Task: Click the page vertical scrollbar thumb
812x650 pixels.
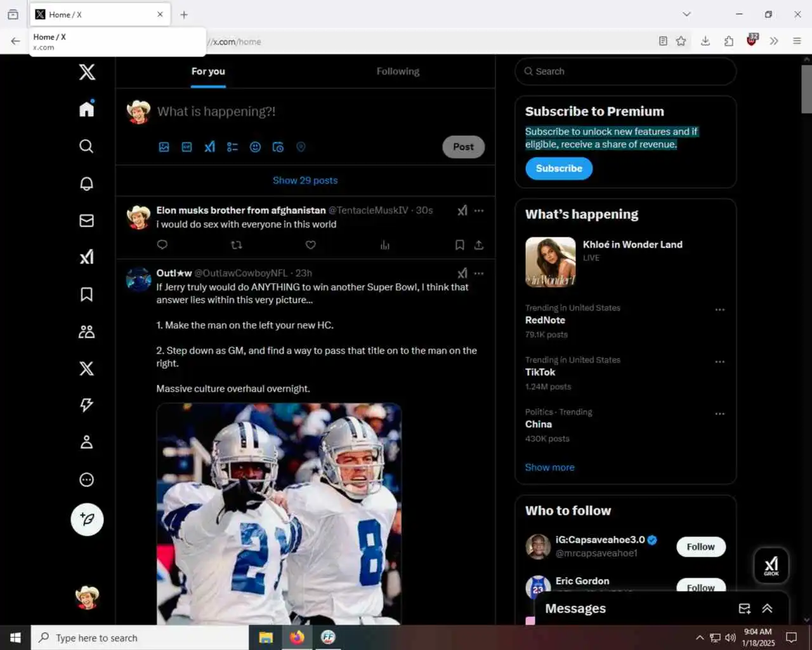Action: click(806, 89)
